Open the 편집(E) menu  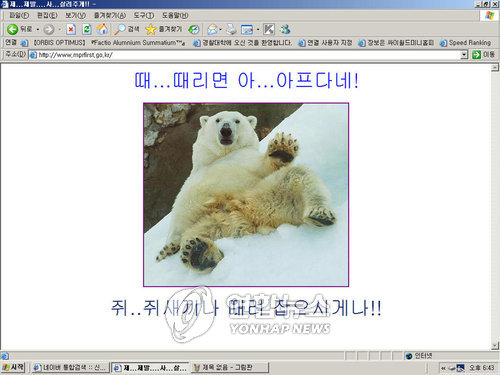click(47, 15)
